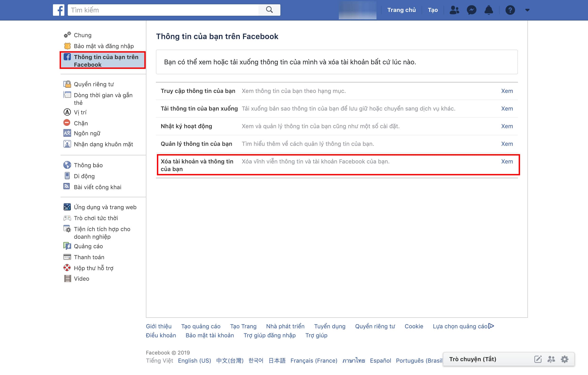Go to Nhận dạng khuôn mặt settings

(x=103, y=144)
